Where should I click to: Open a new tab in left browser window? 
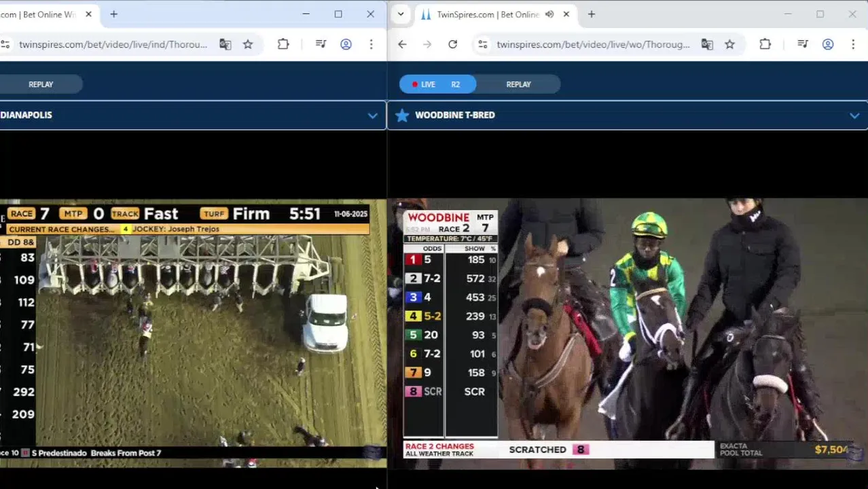[114, 14]
